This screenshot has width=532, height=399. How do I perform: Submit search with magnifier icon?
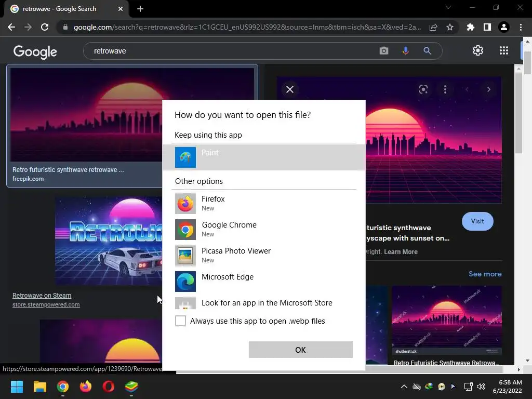tap(427, 51)
